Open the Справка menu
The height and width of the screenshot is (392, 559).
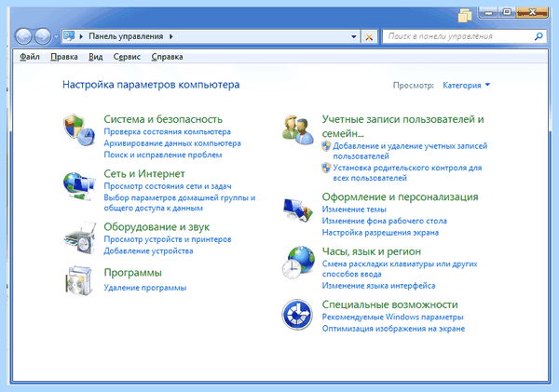pyautogui.click(x=167, y=57)
